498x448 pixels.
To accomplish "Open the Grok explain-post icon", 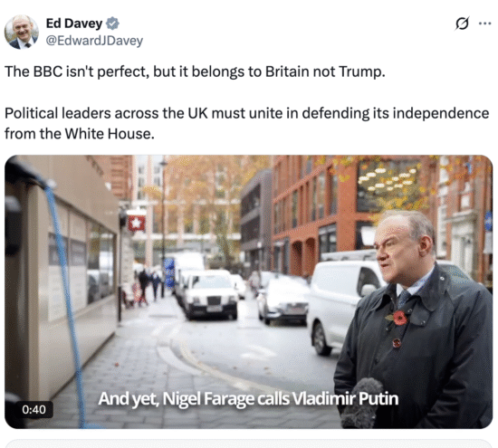I will click(x=462, y=24).
